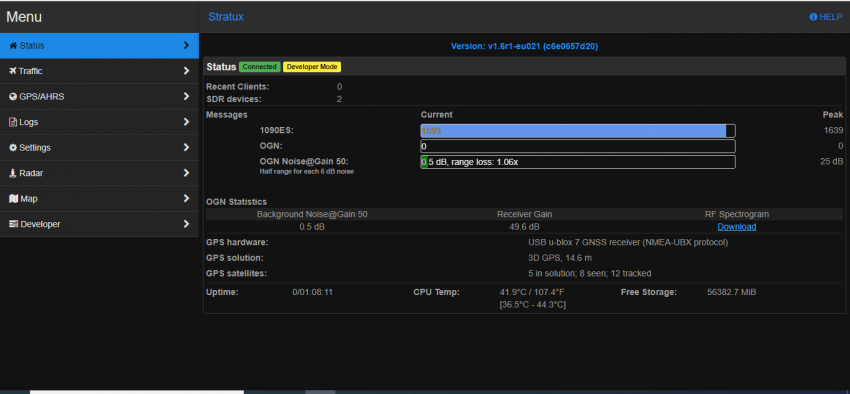Expand the Map chevron arrow
Viewport: 850px width, 394px height.
point(186,198)
